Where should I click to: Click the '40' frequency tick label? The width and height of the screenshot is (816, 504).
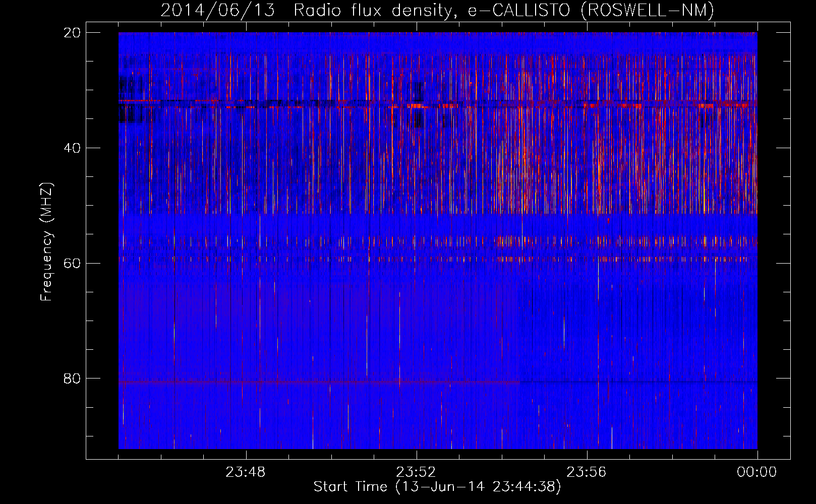tap(72, 148)
